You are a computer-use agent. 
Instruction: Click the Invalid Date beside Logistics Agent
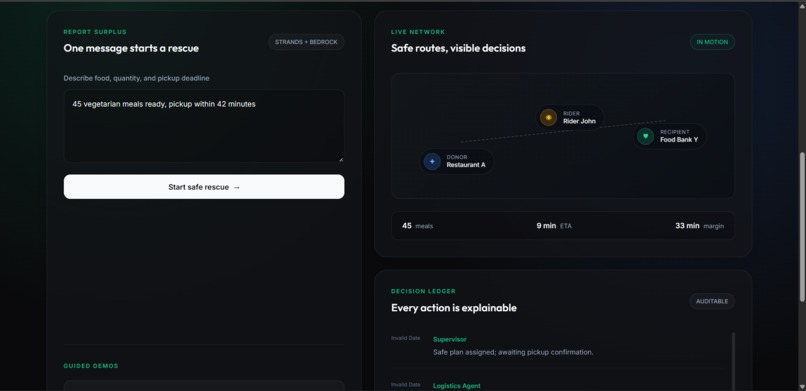coord(406,384)
